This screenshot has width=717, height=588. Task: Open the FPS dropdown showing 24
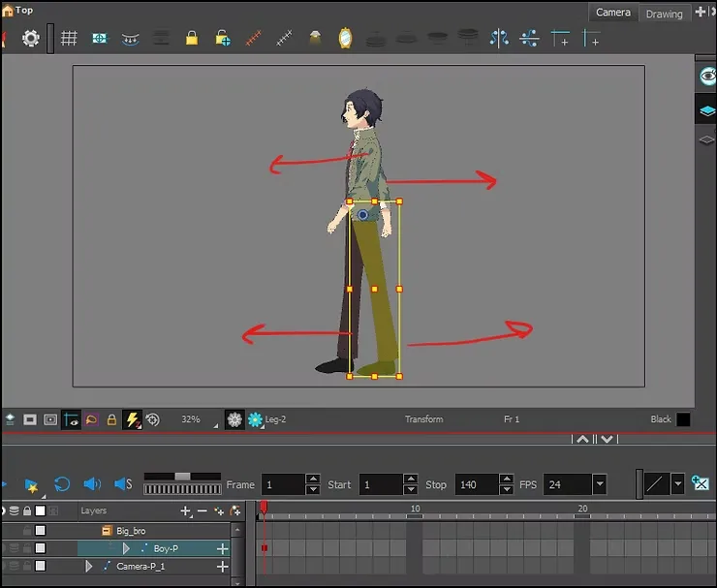tap(600, 484)
